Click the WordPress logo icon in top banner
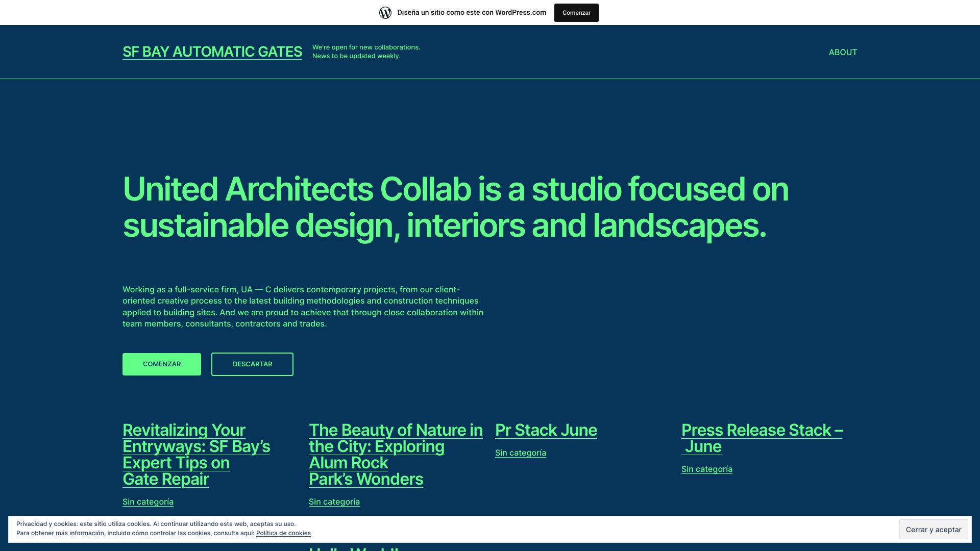980x551 pixels. coord(385,13)
